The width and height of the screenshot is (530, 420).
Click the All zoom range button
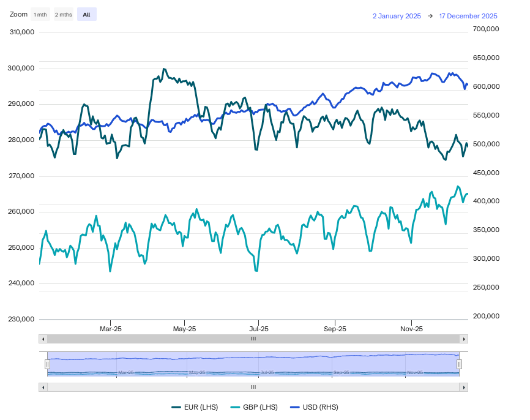[86, 15]
